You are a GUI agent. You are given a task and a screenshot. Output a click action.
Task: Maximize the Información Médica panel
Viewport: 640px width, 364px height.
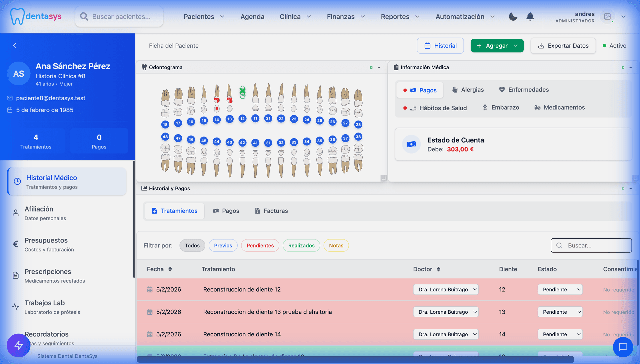(x=623, y=67)
